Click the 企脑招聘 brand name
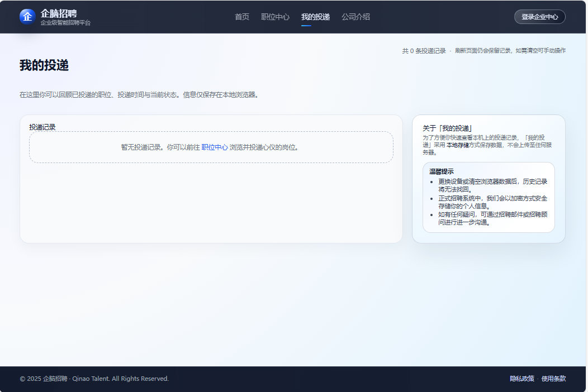The image size is (588, 392). pos(59,13)
